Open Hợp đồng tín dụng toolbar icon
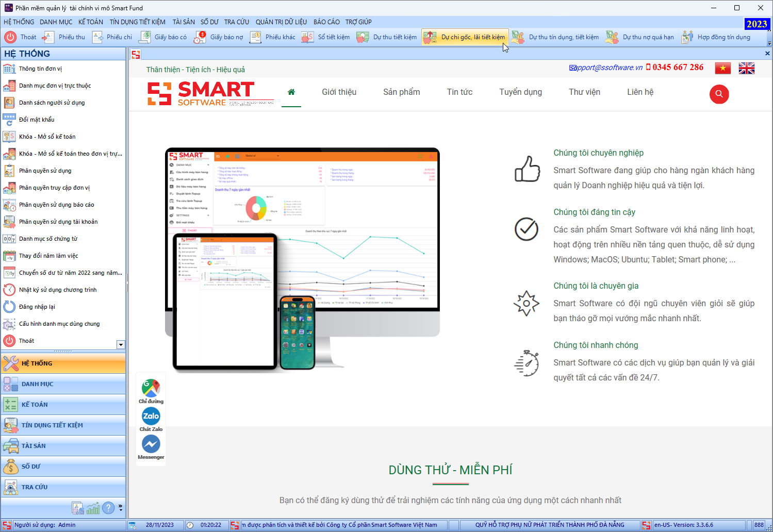Viewport: 773px width, 532px height. 687,37
